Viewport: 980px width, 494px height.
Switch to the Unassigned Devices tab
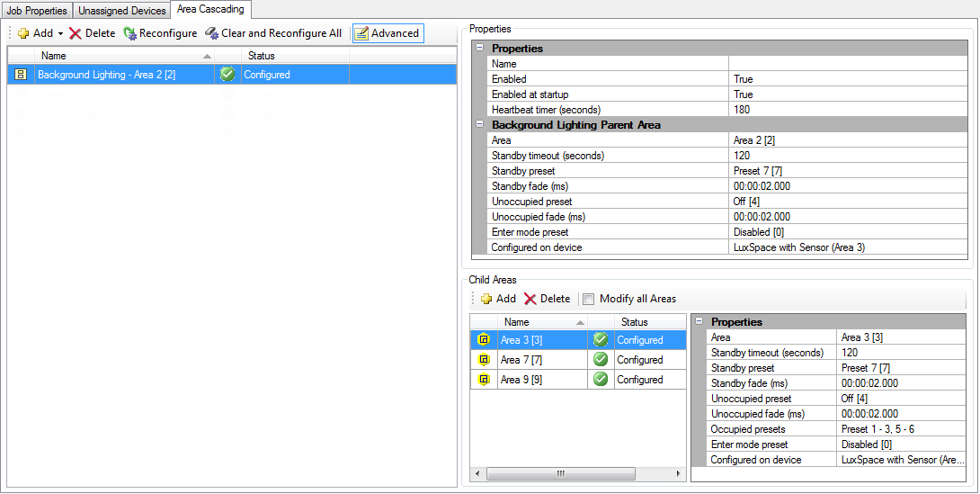click(122, 11)
